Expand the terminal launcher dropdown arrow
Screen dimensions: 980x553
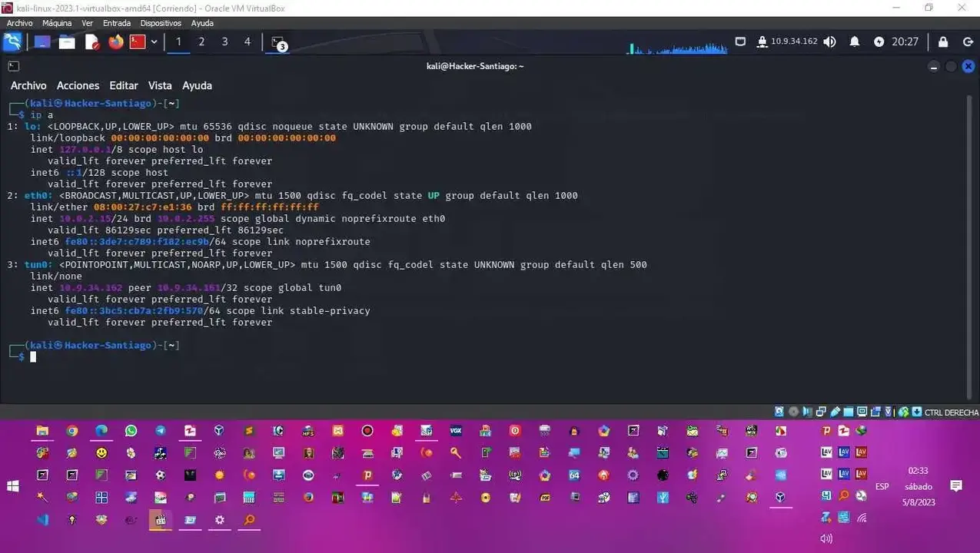point(154,41)
